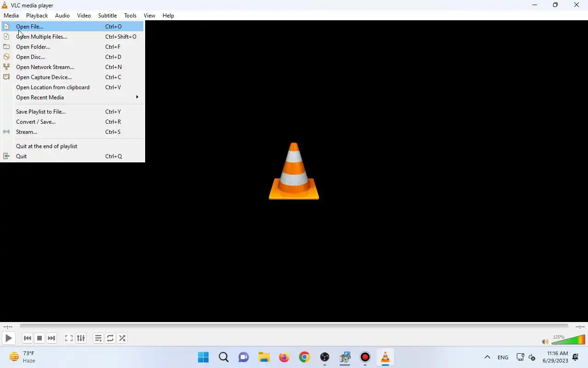Click the Media menu in menu bar
Screen dimensions: 588x368
click(x=11, y=16)
